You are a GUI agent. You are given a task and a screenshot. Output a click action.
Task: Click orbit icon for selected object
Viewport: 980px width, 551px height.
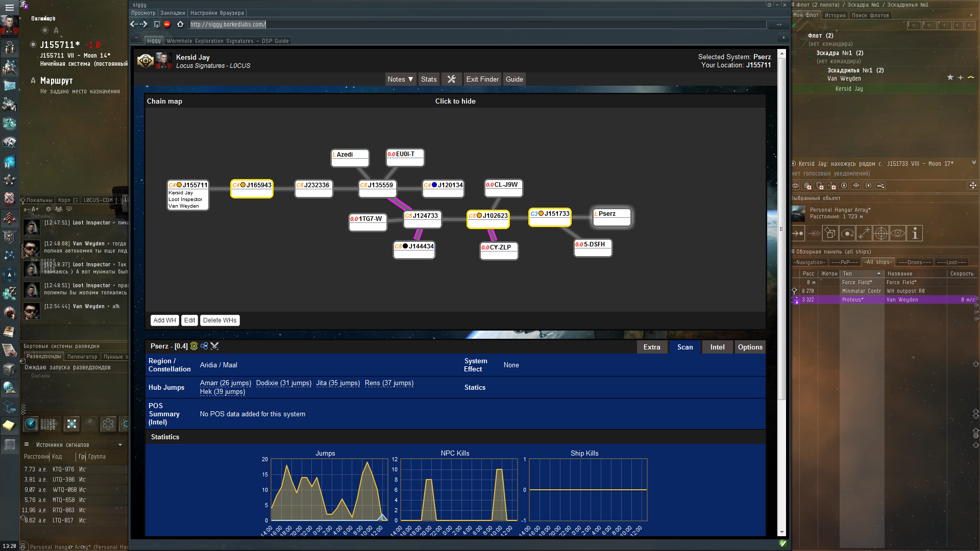click(x=847, y=234)
